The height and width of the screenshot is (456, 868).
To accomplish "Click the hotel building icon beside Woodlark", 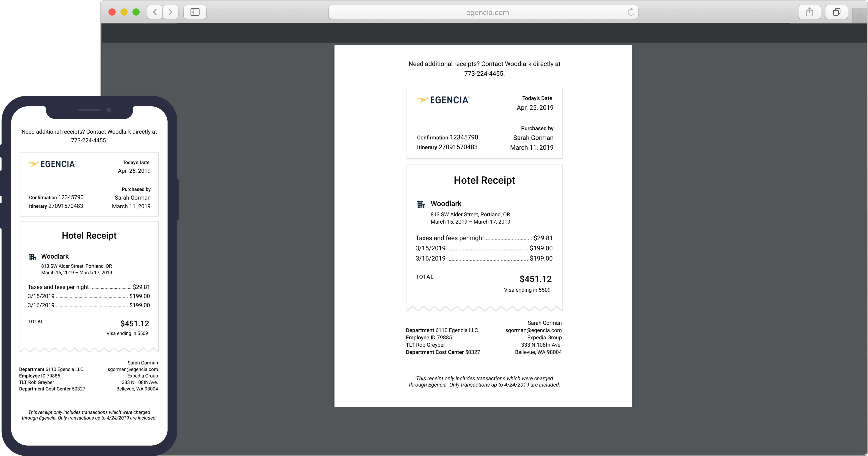I will [x=421, y=204].
